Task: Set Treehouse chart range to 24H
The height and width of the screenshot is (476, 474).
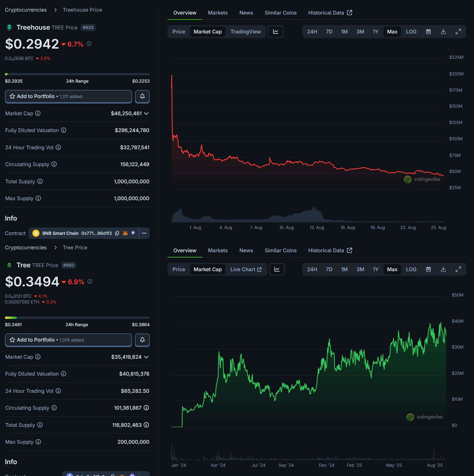Action: [x=312, y=32]
